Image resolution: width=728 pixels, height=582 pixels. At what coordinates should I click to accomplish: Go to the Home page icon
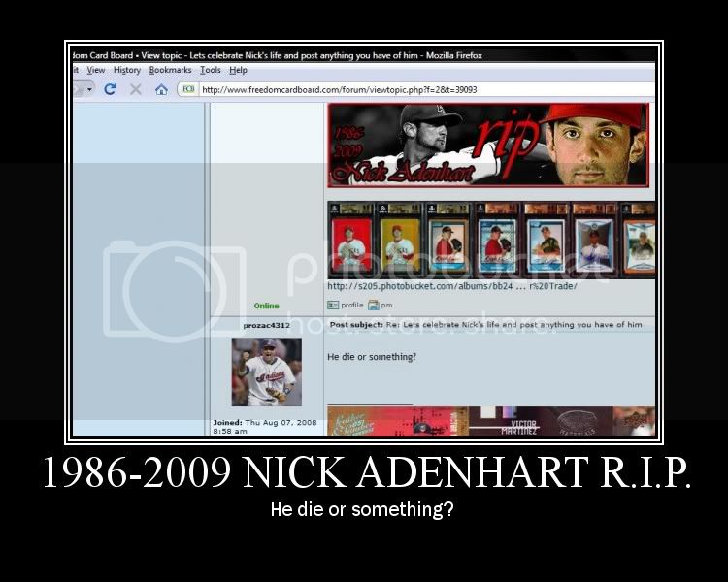pos(161,89)
